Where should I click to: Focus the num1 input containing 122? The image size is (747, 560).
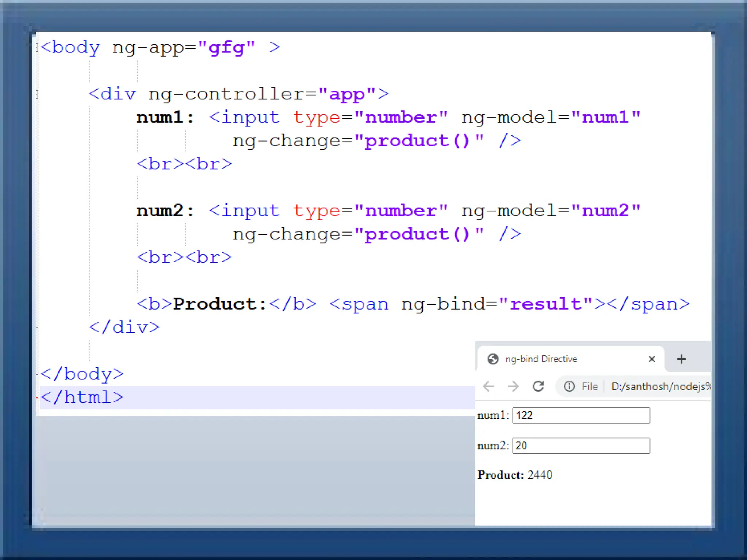click(x=581, y=415)
